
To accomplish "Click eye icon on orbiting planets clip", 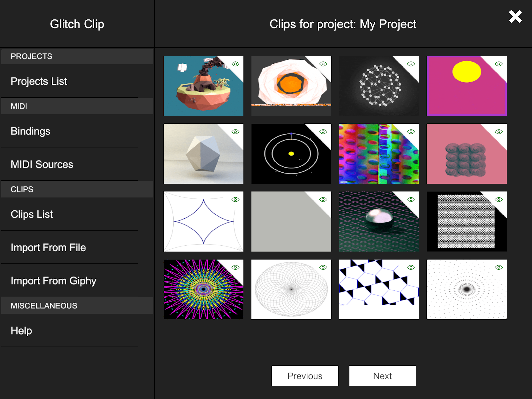I will (x=323, y=132).
